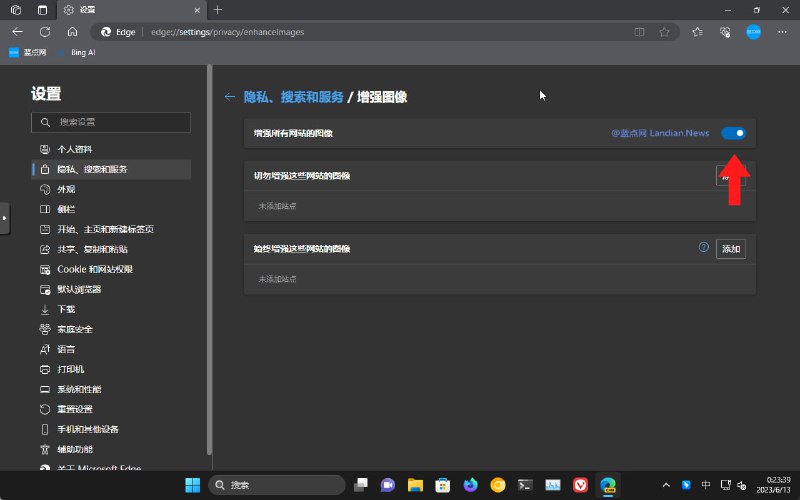Open browser essentials heart icon

725,32
